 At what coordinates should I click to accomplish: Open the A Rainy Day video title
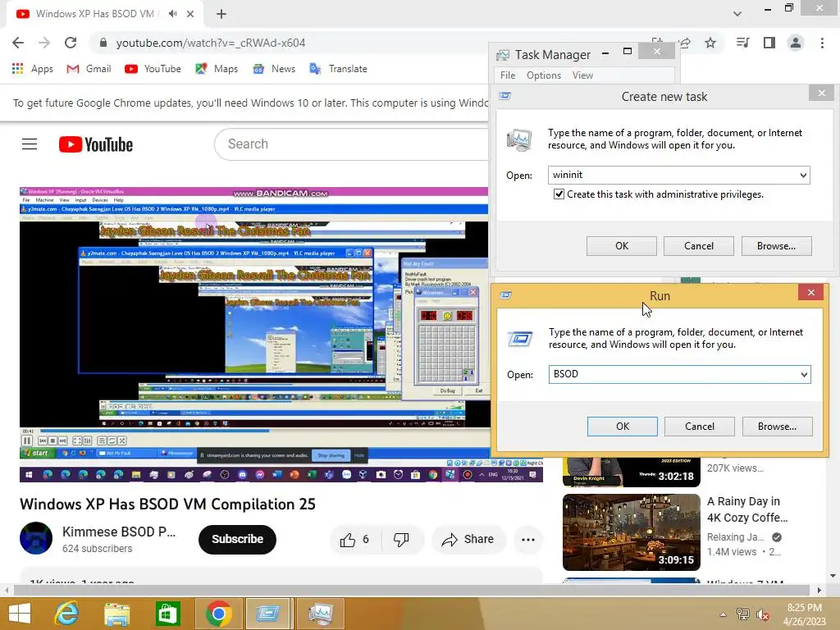point(747,509)
